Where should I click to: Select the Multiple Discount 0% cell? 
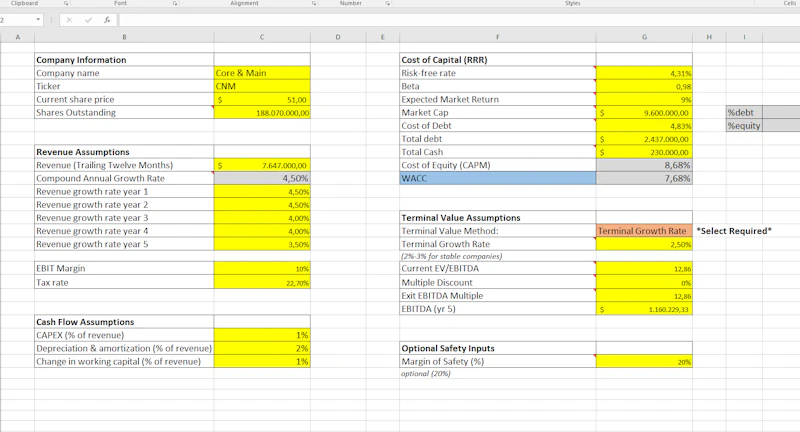644,283
